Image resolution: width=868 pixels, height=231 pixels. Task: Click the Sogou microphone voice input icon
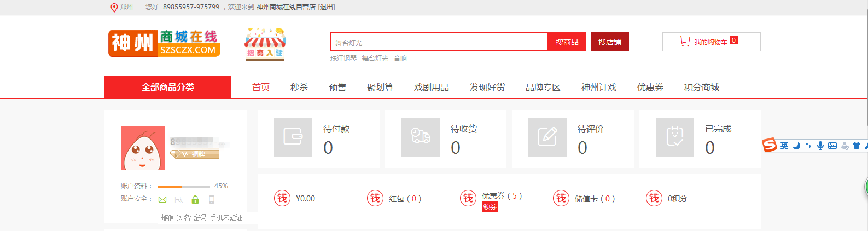pyautogui.click(x=820, y=146)
